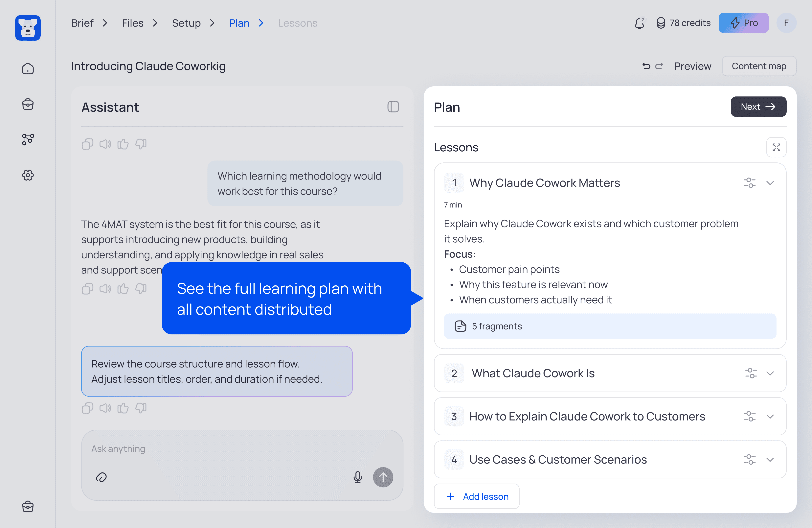Click the undo arrow icon

[x=646, y=66]
